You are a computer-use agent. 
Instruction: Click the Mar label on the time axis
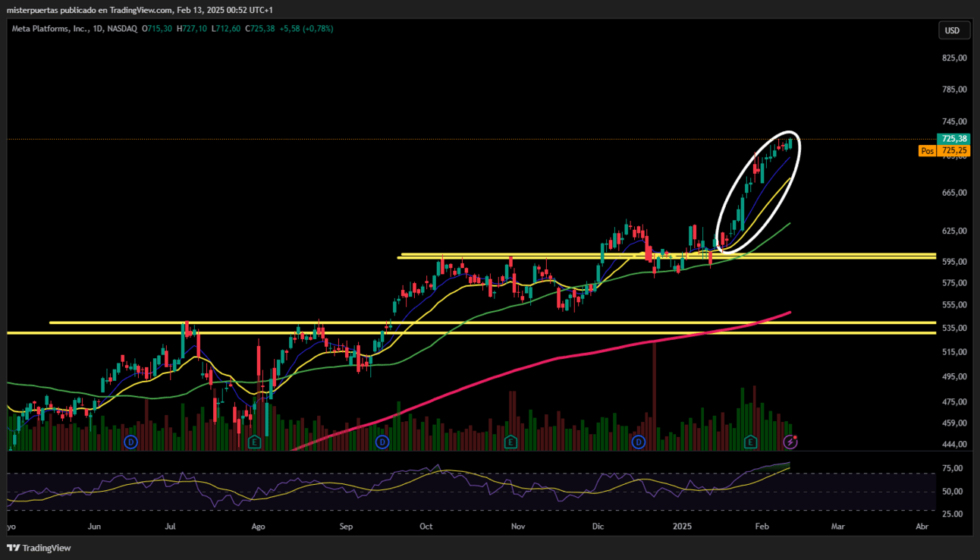tap(838, 526)
